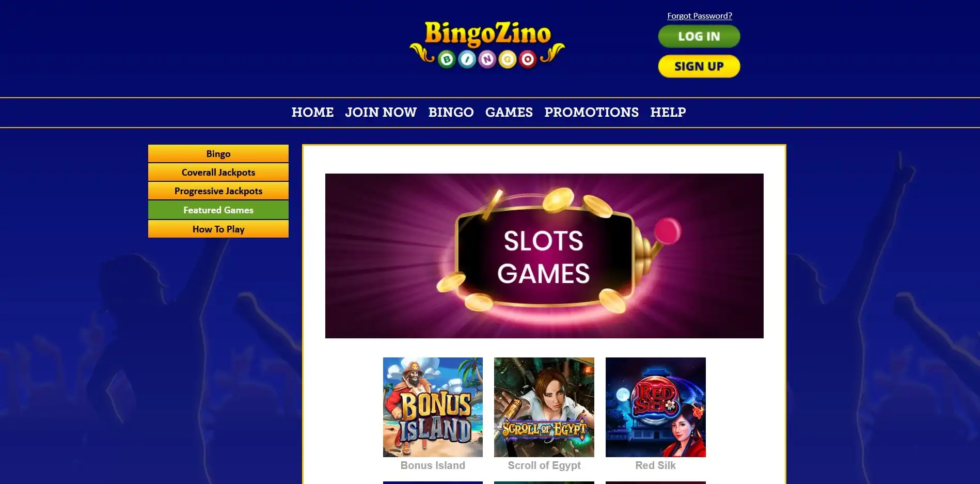Click the Slots Games banner

pyautogui.click(x=544, y=256)
